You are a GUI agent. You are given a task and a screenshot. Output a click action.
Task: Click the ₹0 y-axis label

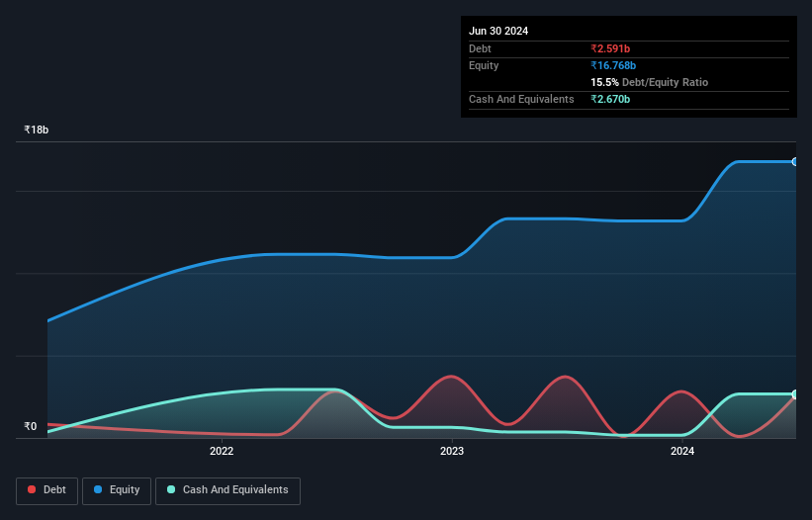[x=31, y=426]
